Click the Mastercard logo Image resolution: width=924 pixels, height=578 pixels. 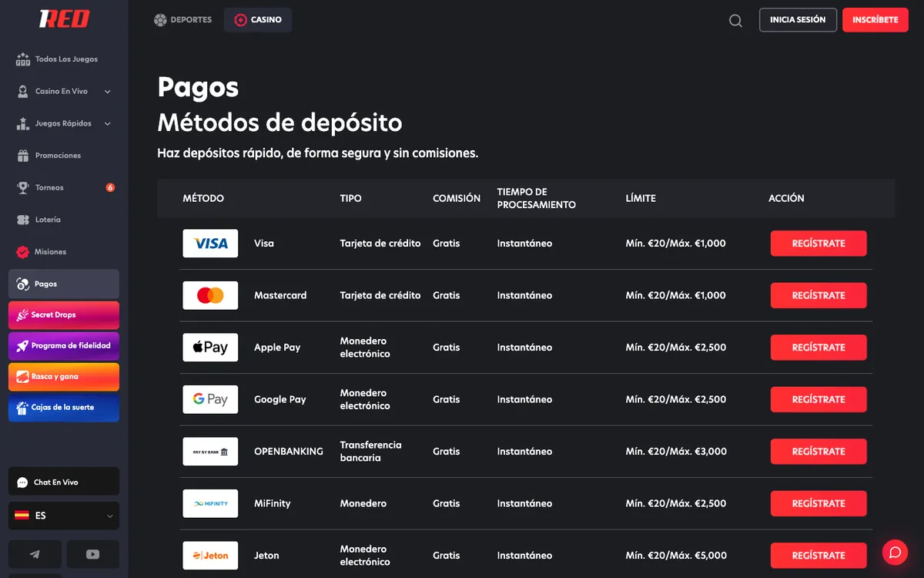point(210,295)
